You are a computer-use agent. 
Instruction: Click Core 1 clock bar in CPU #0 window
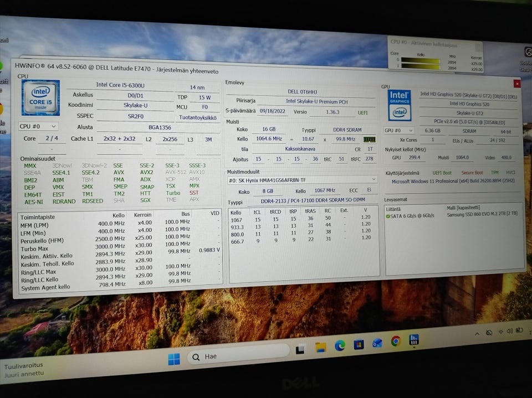point(420,67)
